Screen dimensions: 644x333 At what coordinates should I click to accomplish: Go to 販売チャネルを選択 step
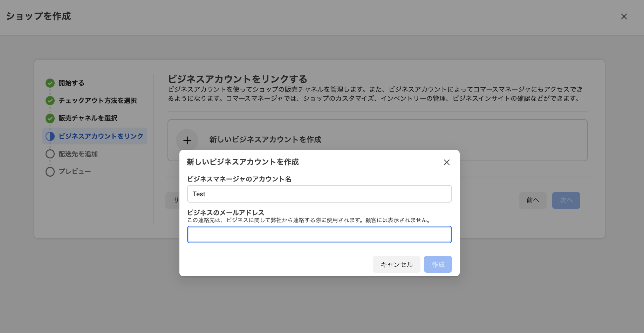(88, 118)
